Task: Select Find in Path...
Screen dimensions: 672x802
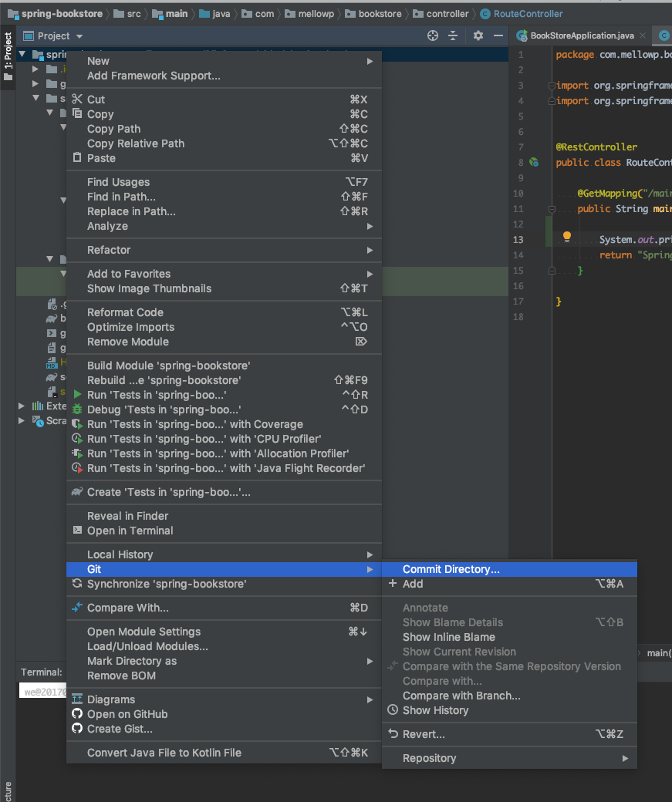Action: pos(121,197)
